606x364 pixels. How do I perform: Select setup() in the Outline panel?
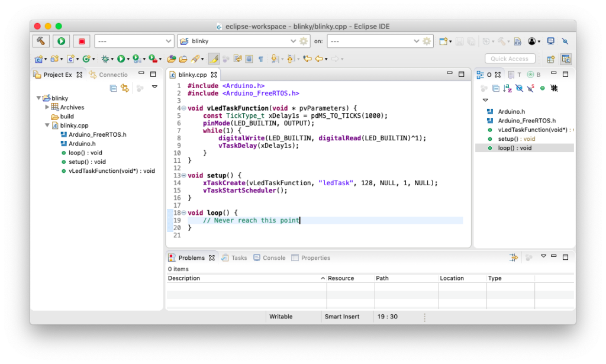509,138
